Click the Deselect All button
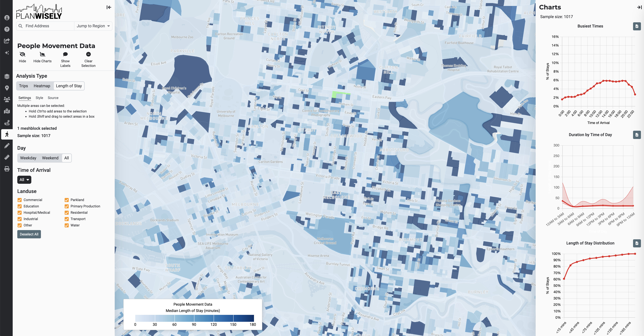 [29, 234]
